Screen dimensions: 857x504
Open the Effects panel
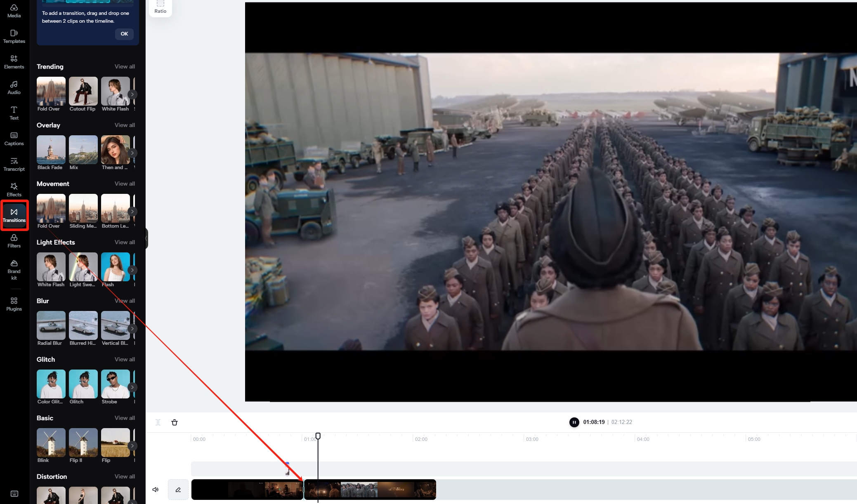[x=14, y=190]
